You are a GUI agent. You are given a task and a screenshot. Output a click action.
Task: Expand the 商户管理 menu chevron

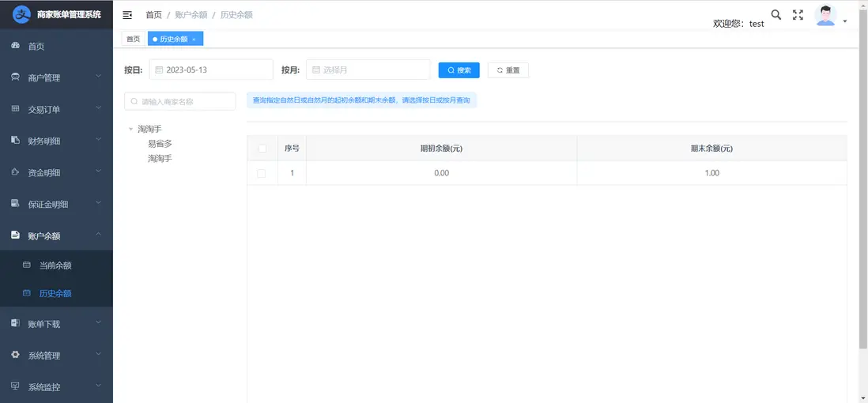99,76
